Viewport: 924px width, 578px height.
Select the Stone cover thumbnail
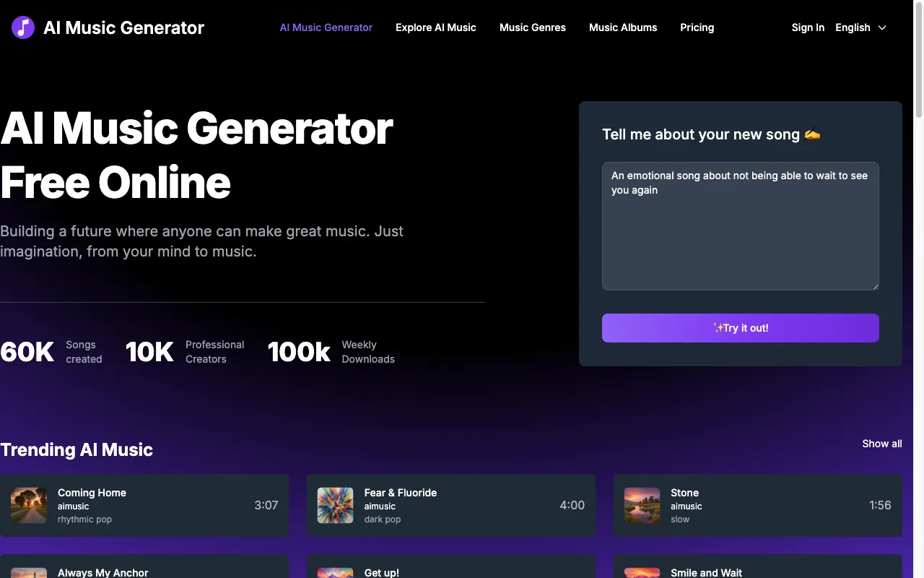pyautogui.click(x=642, y=505)
